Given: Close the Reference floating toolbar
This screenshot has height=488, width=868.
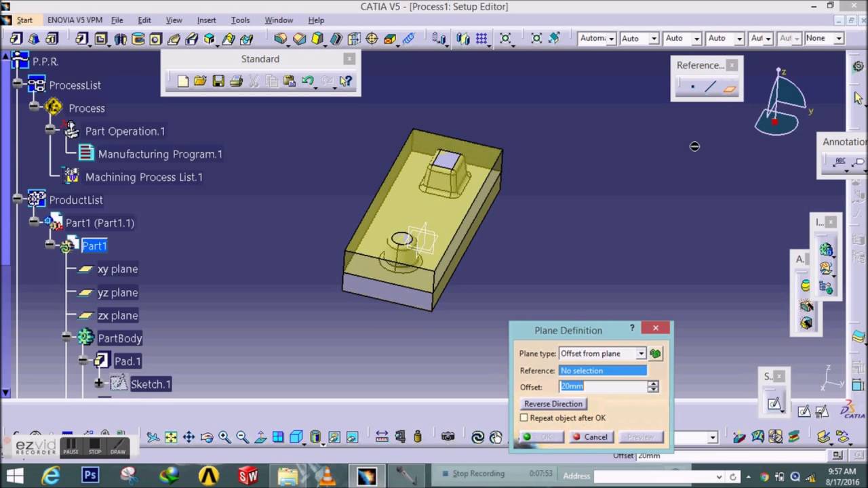Looking at the screenshot, I should click(x=732, y=65).
